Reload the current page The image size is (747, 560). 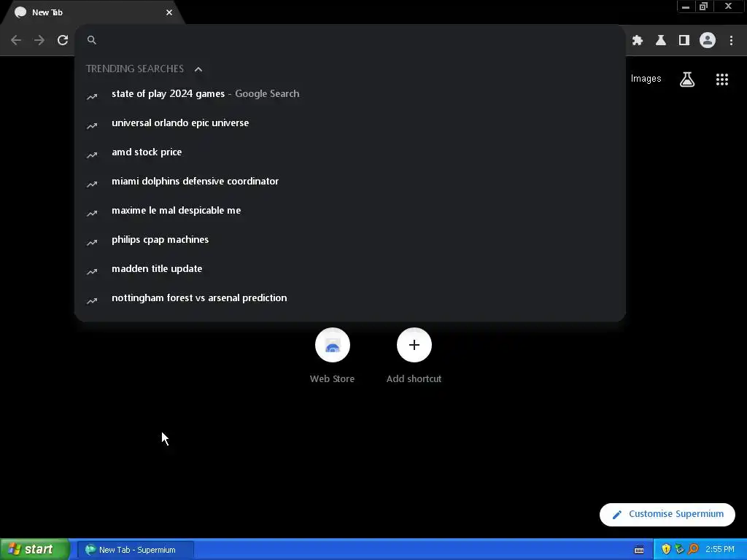click(x=63, y=40)
